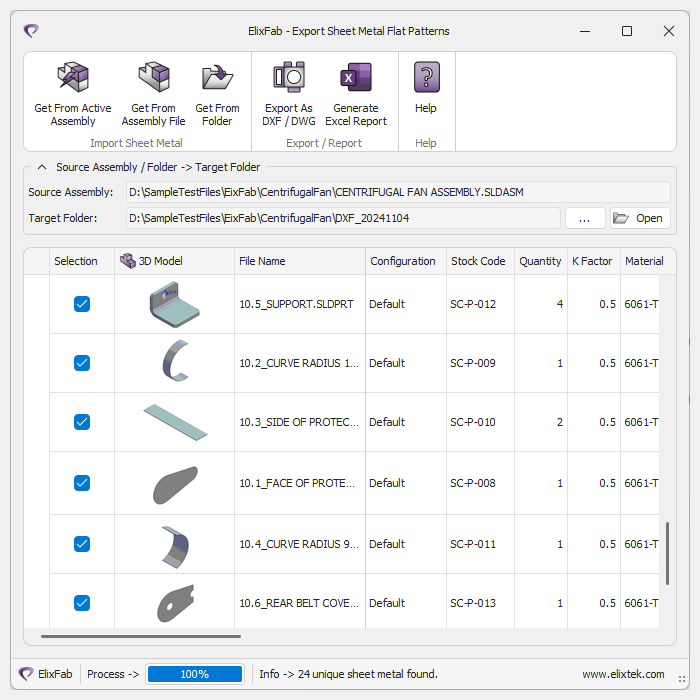Viewport: 700px width, 700px height.
Task: Click stock code SC-P-009
Action: [473, 363]
